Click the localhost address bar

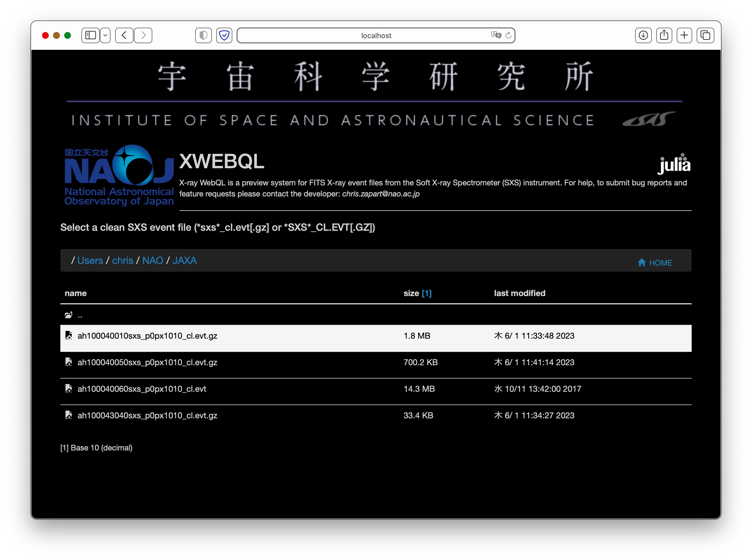click(x=375, y=36)
